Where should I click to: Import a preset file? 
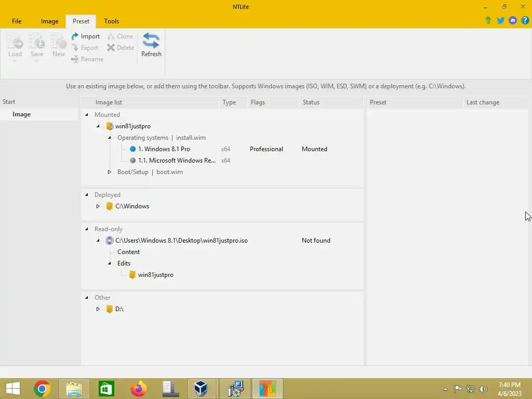(x=86, y=36)
